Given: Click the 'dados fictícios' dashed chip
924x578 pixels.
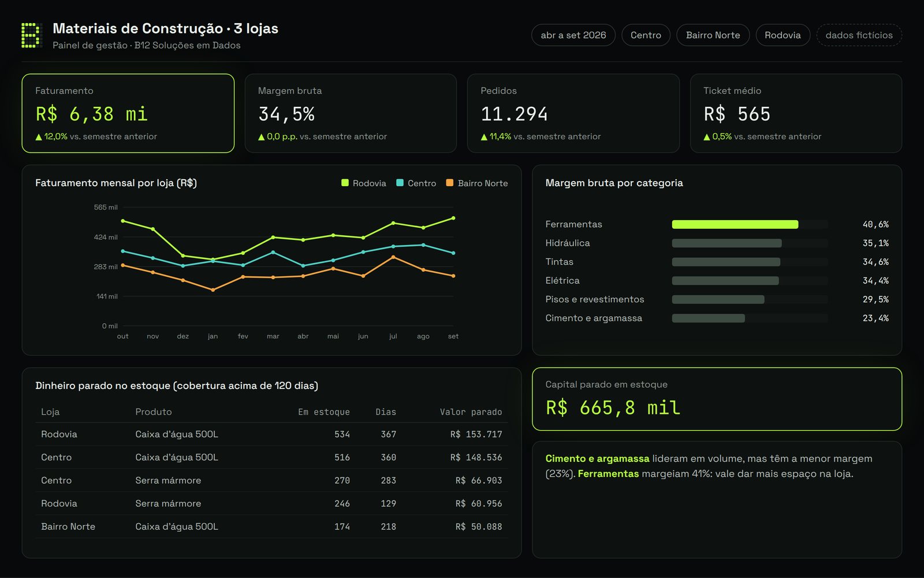Looking at the screenshot, I should (859, 35).
